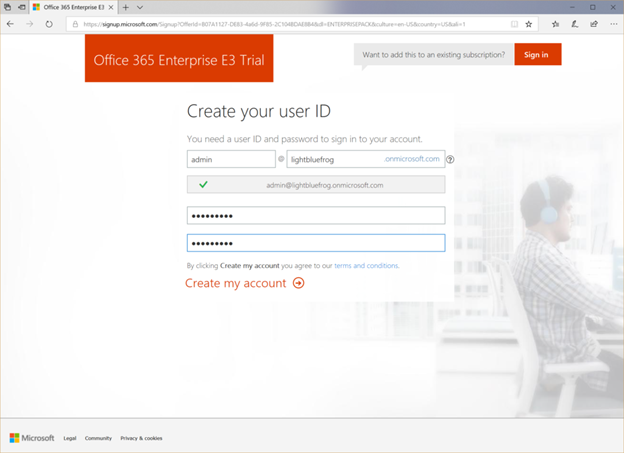The image size is (624, 453).
Task: Open browser settings and more menu
Action: (x=614, y=24)
